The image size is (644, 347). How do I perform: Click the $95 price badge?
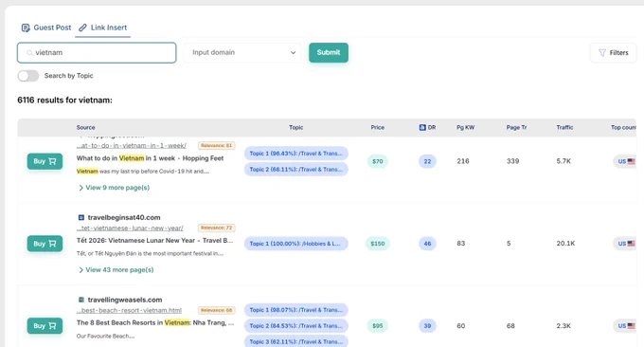click(x=378, y=325)
